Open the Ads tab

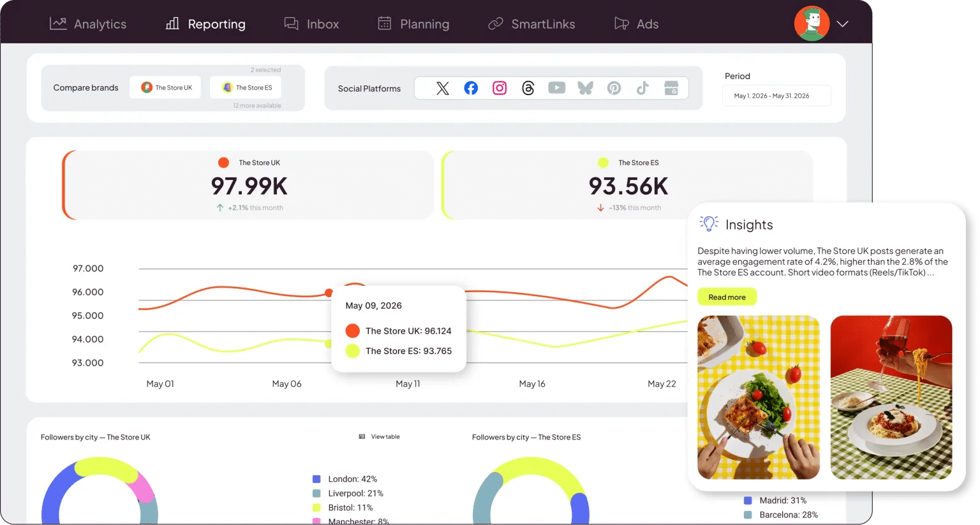pyautogui.click(x=636, y=24)
